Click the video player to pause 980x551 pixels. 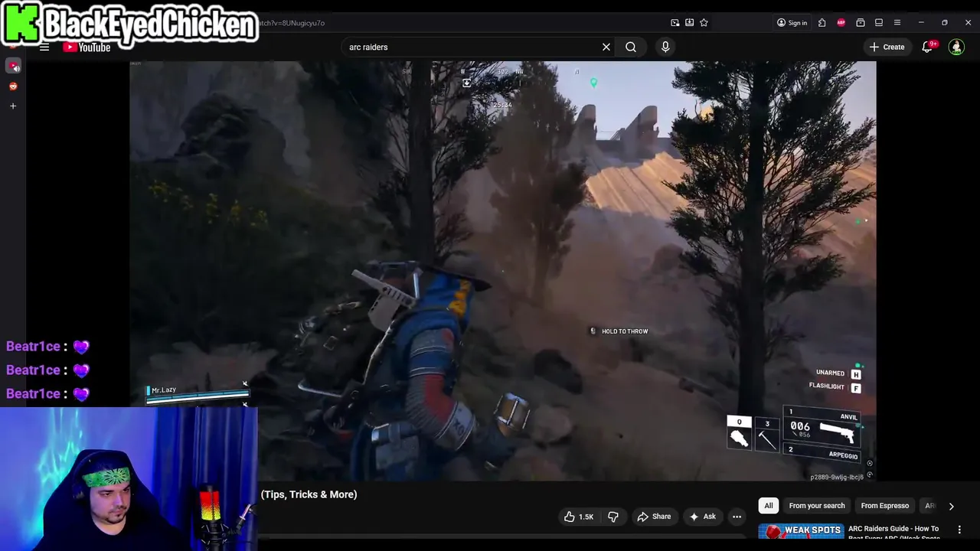(x=502, y=271)
